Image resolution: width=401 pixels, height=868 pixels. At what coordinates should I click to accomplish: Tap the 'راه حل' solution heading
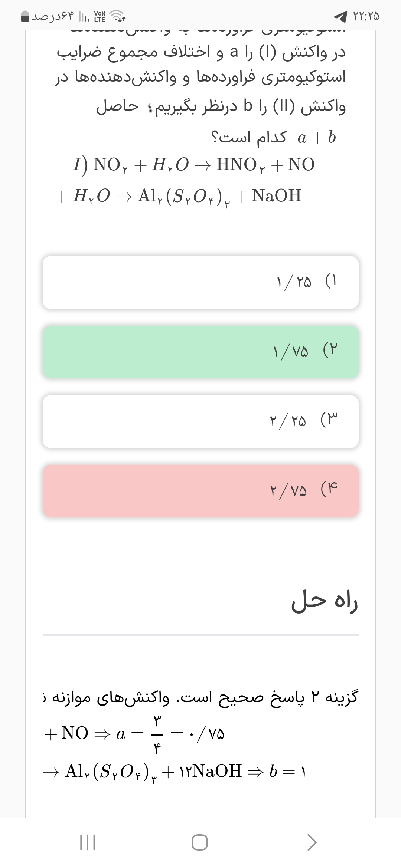325,602
